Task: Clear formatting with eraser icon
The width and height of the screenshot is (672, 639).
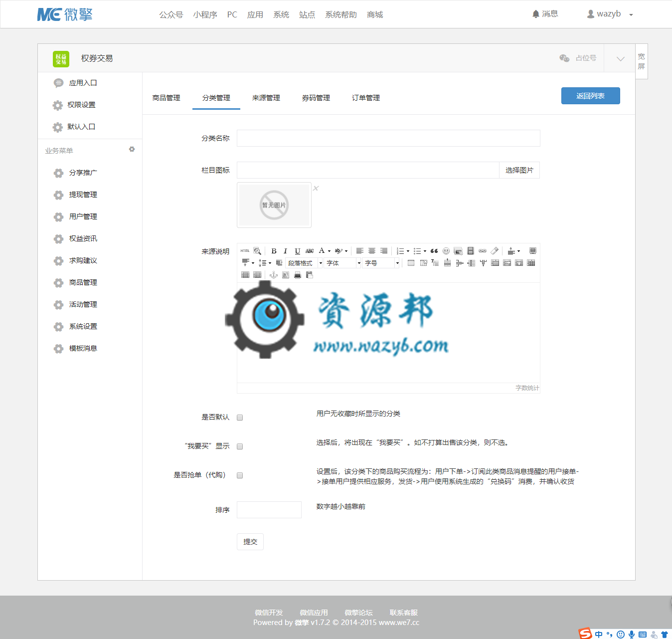Action: 495,251
